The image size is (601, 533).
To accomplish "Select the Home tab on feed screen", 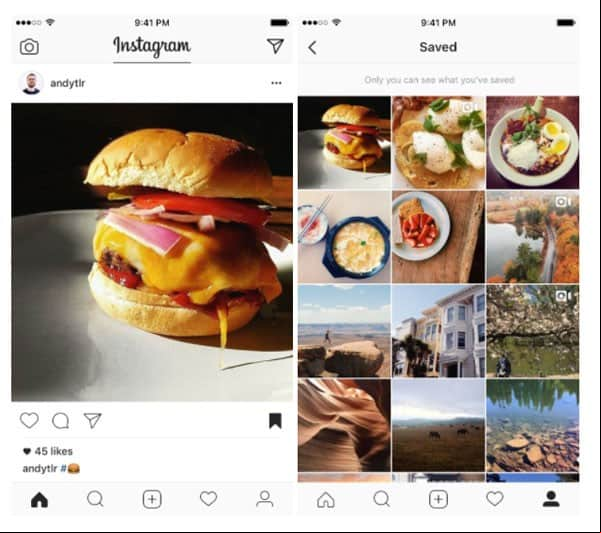I will 39,499.
